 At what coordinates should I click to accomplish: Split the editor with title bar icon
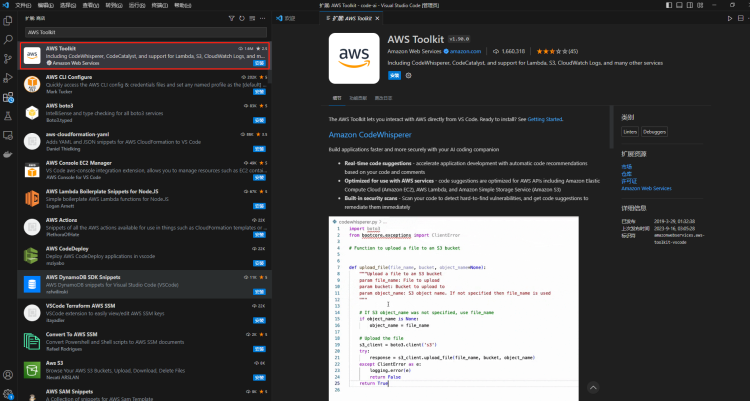(x=740, y=18)
